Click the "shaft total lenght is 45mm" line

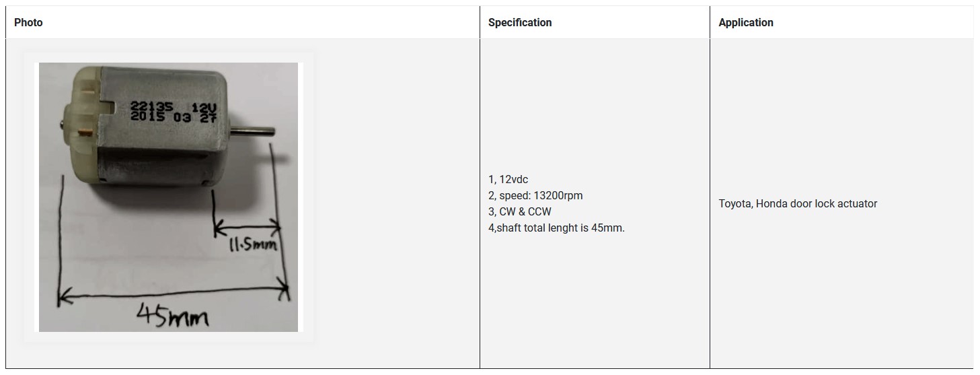560,228
